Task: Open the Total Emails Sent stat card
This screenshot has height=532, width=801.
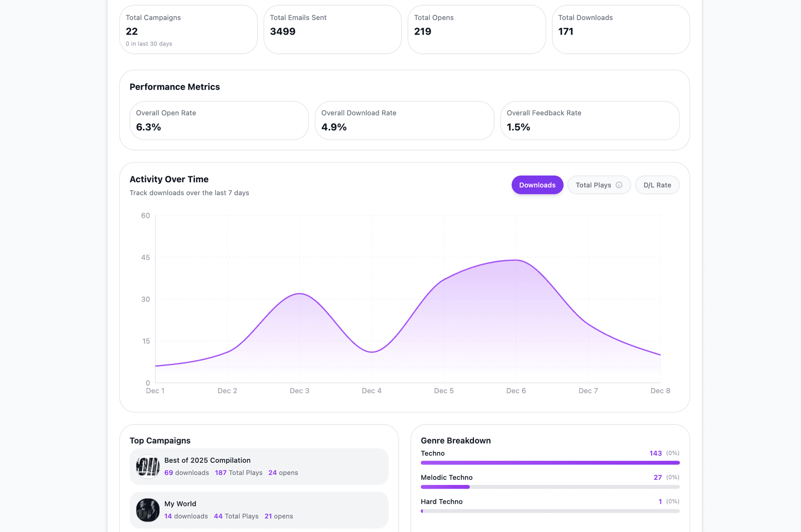Action: click(x=332, y=29)
